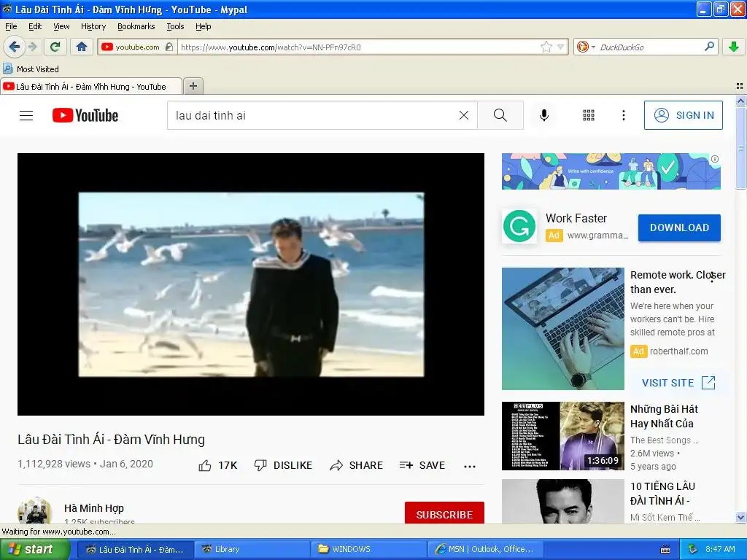747x560 pixels.
Task: Open the Most Visited bookmarks folder
Action: [31, 69]
